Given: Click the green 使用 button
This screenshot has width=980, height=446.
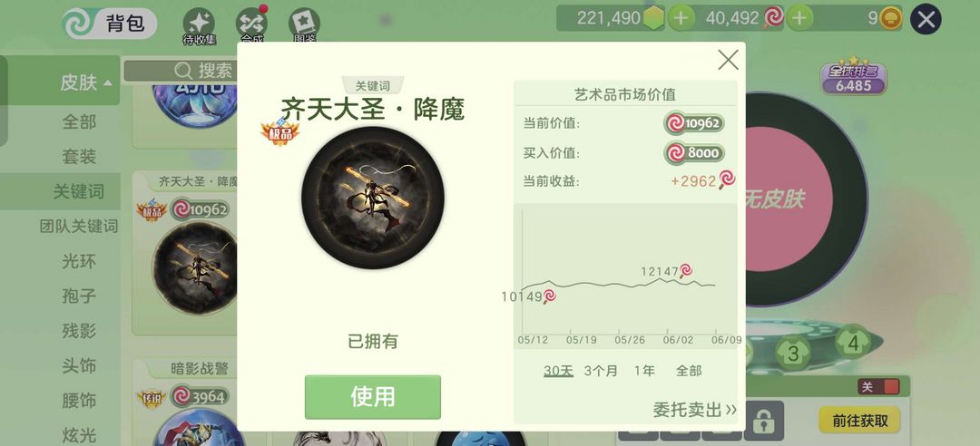Looking at the screenshot, I should pyautogui.click(x=373, y=397).
